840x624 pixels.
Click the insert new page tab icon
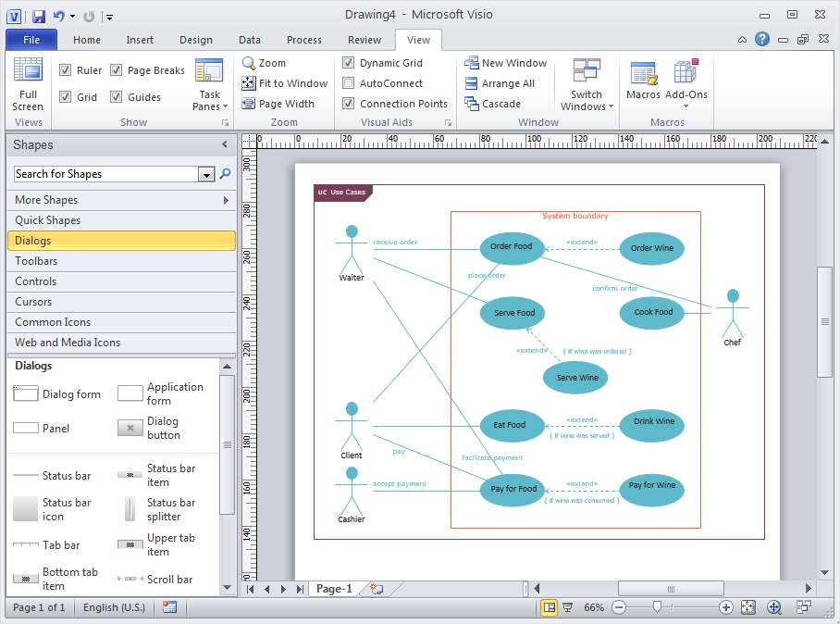[x=376, y=589]
